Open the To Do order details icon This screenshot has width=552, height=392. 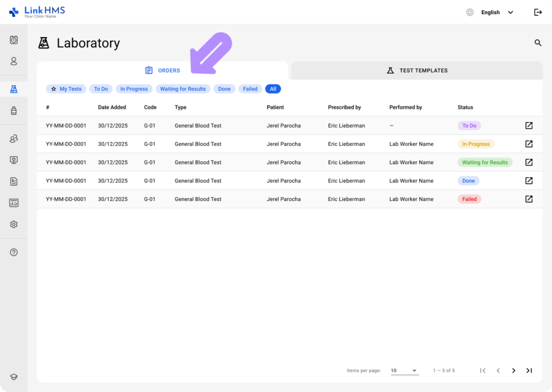[x=529, y=125]
